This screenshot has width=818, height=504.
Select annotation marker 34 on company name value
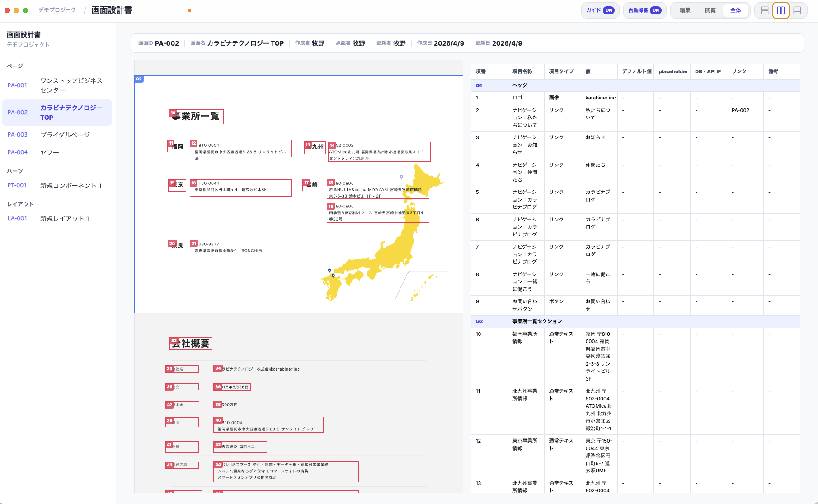pyautogui.click(x=218, y=368)
